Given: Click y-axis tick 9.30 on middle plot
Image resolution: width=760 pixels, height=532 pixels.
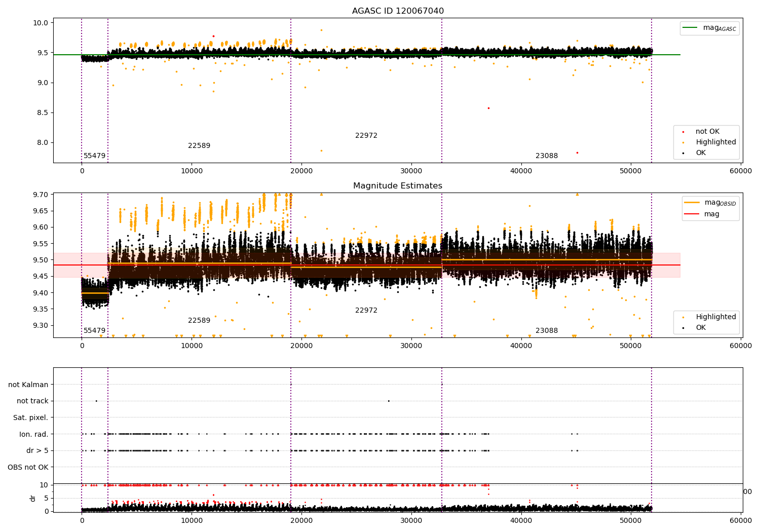Looking at the screenshot, I should [41, 325].
